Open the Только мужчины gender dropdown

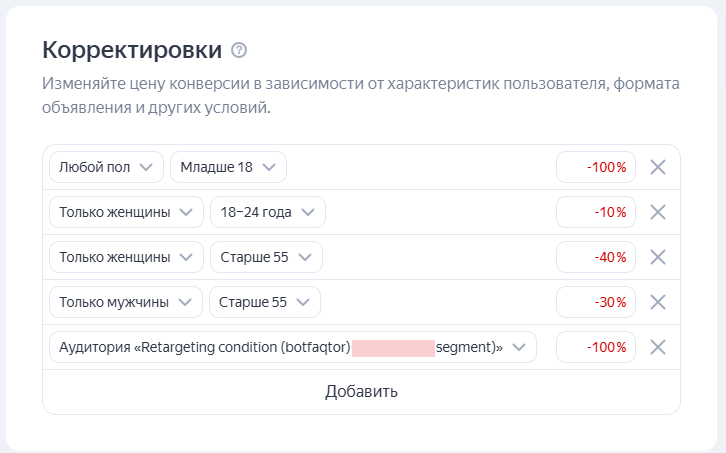(126, 302)
